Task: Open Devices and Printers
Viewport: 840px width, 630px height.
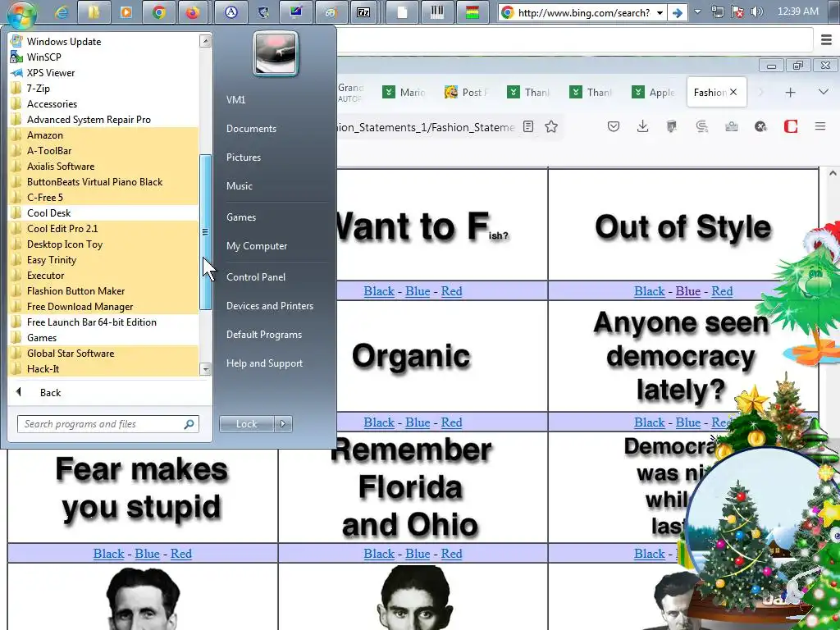Action: pyautogui.click(x=269, y=306)
